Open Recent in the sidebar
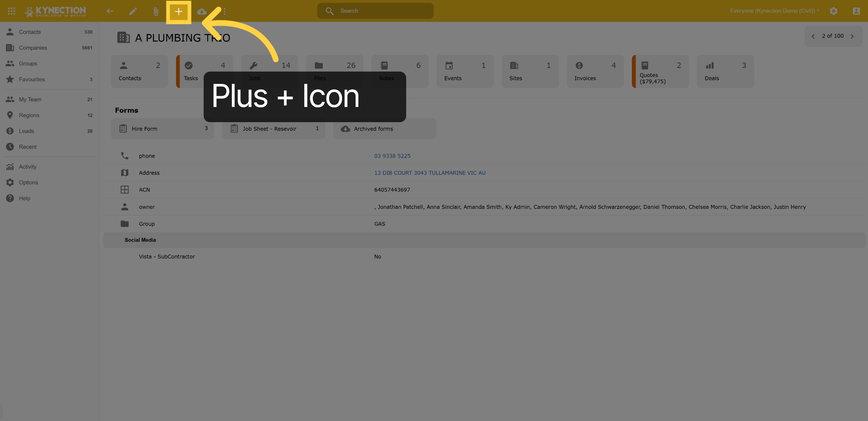This screenshot has width=868, height=421. (x=49, y=147)
